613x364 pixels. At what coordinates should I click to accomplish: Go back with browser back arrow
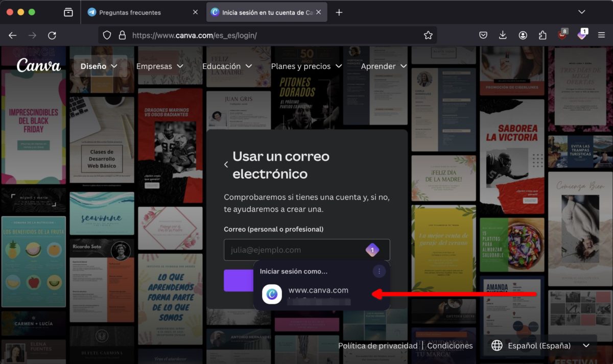(x=13, y=35)
